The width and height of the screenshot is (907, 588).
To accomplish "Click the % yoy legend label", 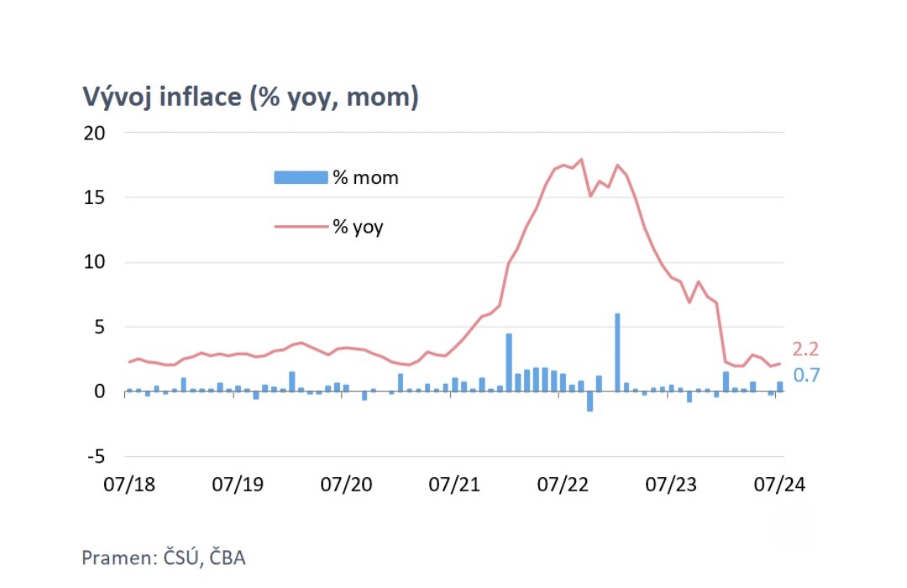I will pos(358,227).
